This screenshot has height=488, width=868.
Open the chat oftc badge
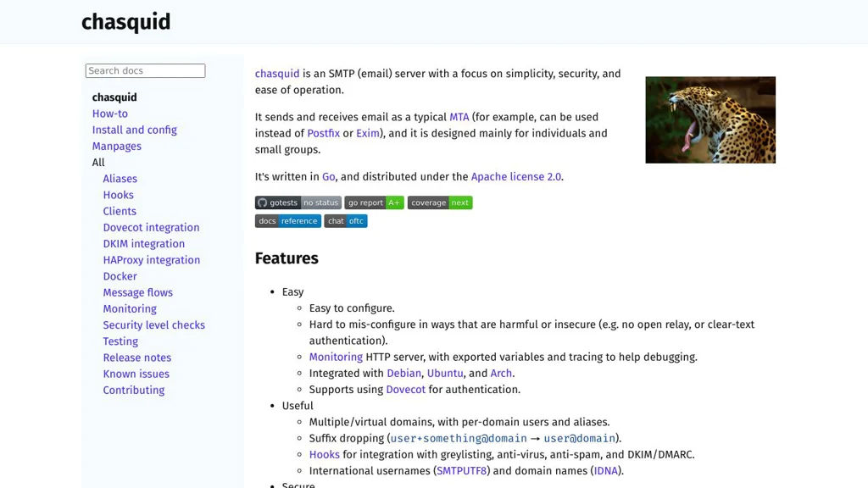pos(346,221)
